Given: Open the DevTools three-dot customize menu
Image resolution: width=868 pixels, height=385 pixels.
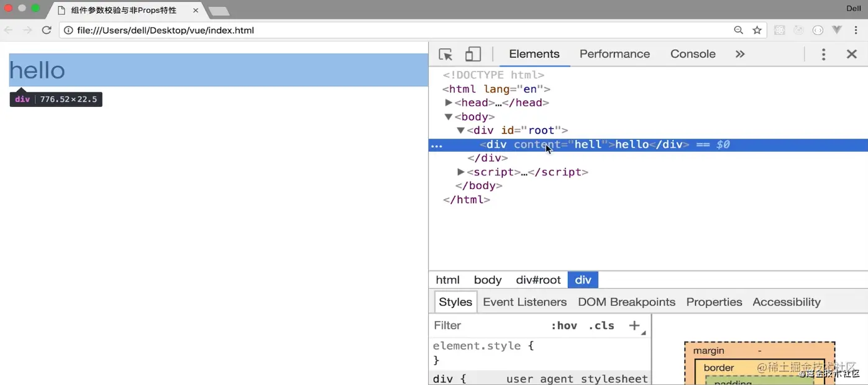Looking at the screenshot, I should pyautogui.click(x=823, y=54).
